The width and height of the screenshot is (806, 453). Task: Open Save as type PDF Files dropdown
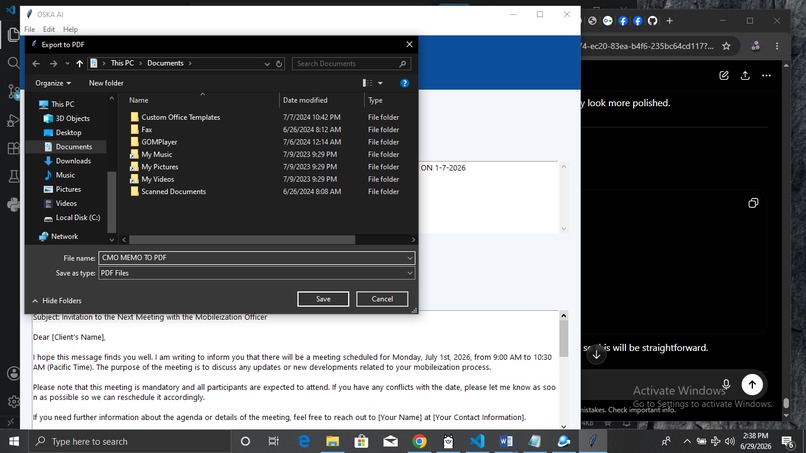coord(410,273)
